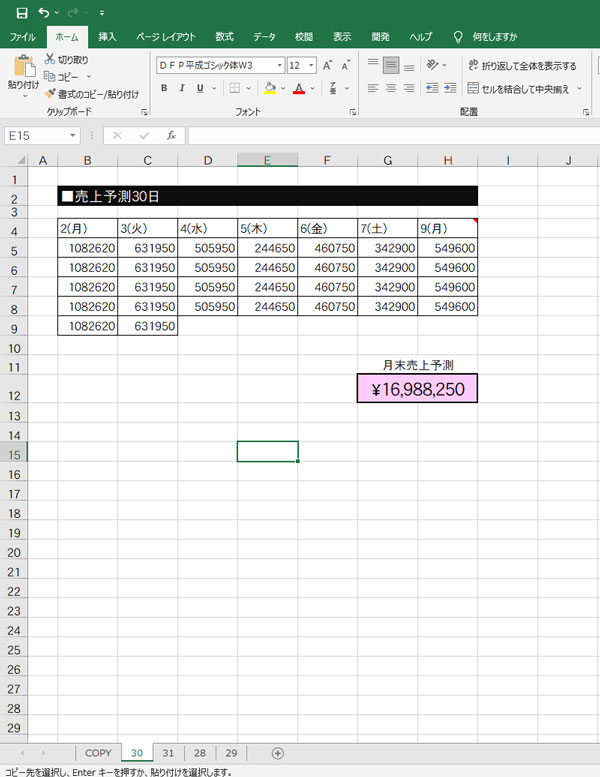Open the font group dialog launcher
Image resolution: width=600 pixels, height=777 pixels.
[353, 112]
